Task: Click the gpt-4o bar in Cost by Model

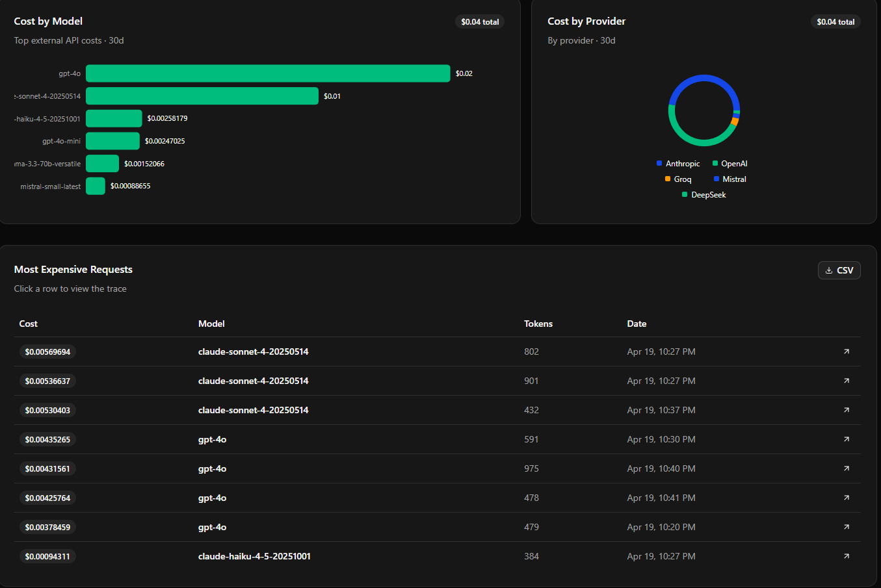Action: 268,73
